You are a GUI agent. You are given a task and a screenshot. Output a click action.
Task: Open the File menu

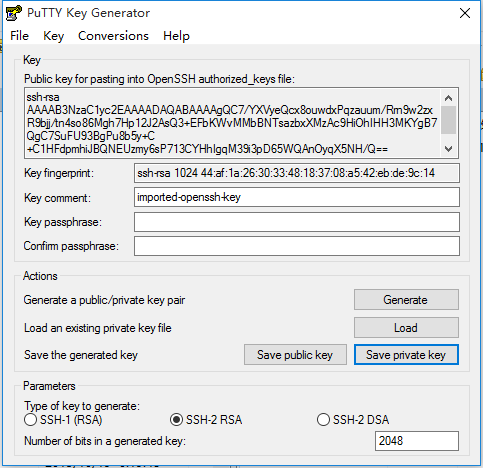point(19,36)
